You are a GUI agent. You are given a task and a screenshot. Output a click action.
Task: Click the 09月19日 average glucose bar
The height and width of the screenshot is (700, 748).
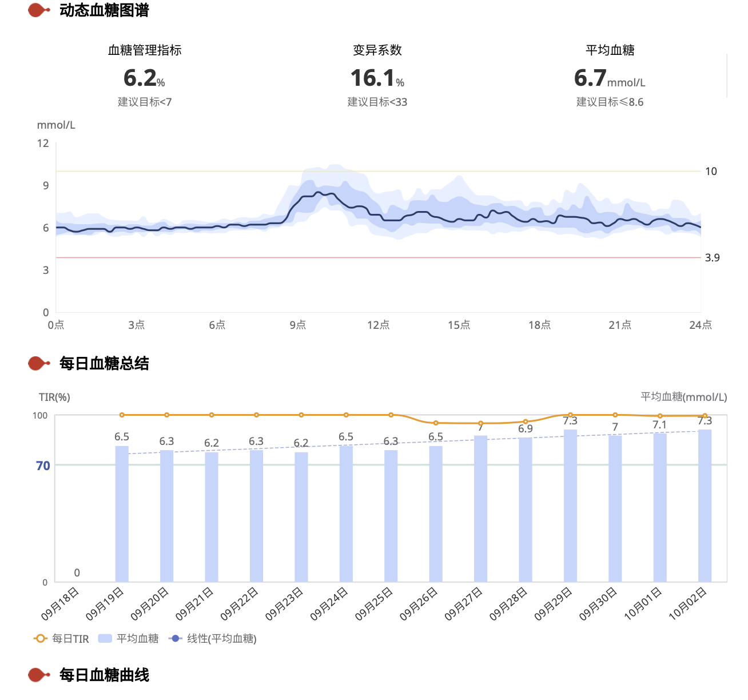[122, 514]
